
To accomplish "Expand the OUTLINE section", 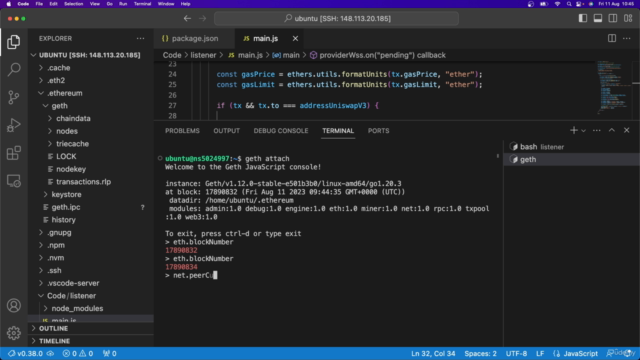I will click(x=91, y=328).
